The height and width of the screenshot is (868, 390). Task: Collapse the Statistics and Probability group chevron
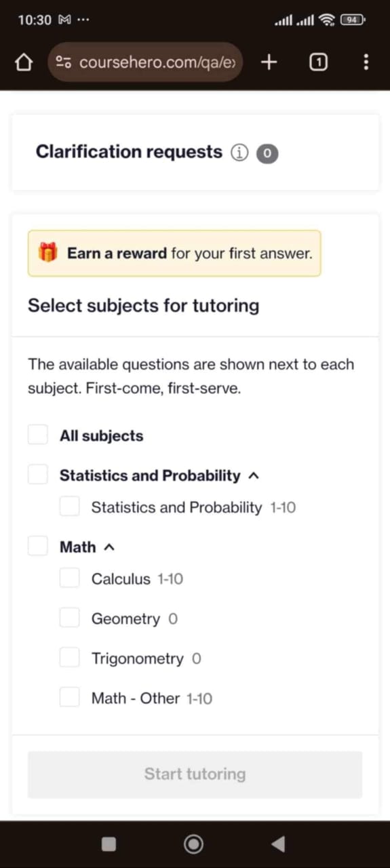(x=254, y=476)
